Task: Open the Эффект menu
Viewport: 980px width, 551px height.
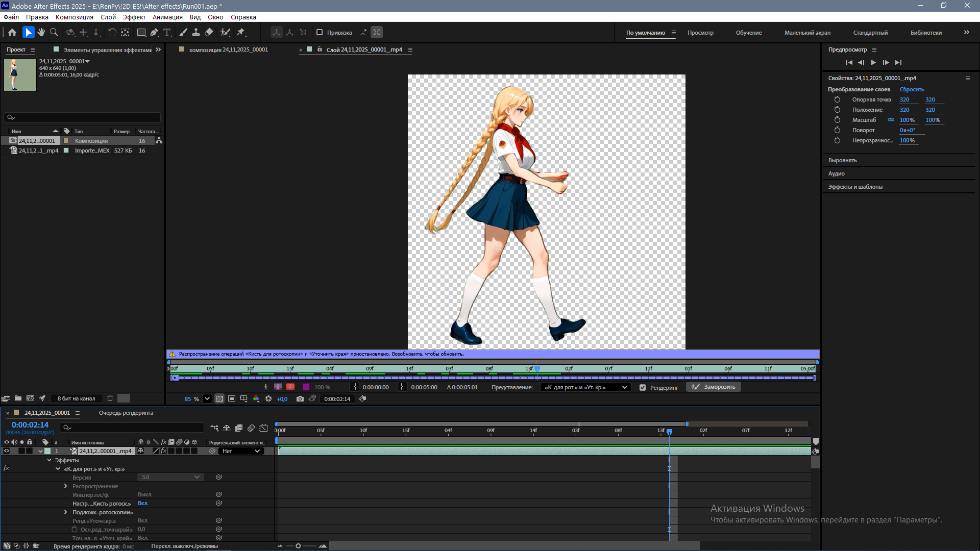Action: point(134,17)
